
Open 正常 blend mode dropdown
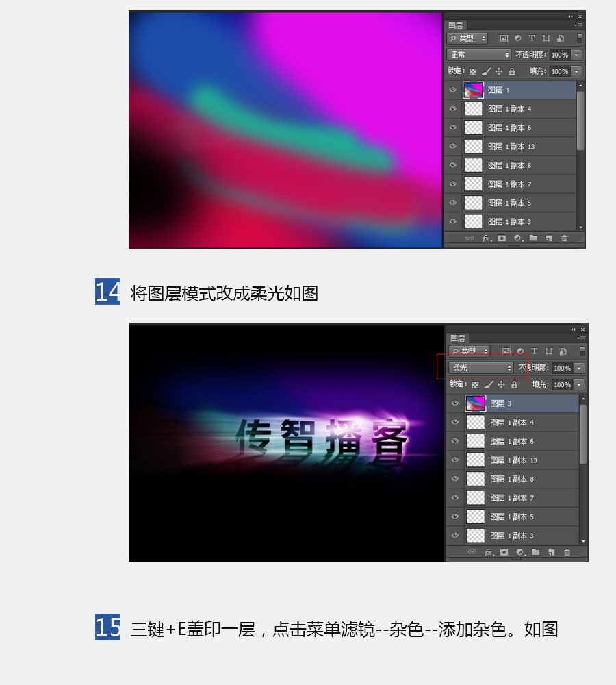tap(479, 55)
